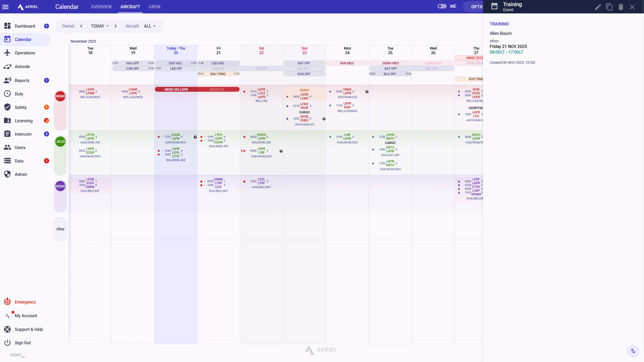Open the Safety section
644x362 pixels.
point(21,107)
